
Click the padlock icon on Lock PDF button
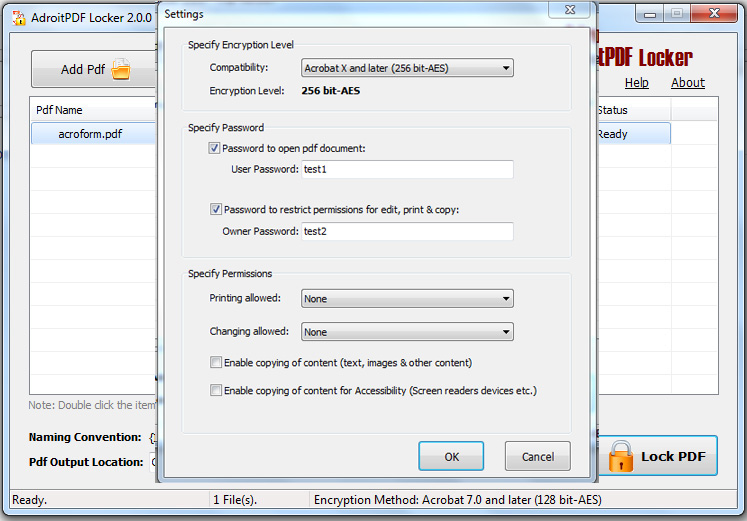pyautogui.click(x=621, y=456)
